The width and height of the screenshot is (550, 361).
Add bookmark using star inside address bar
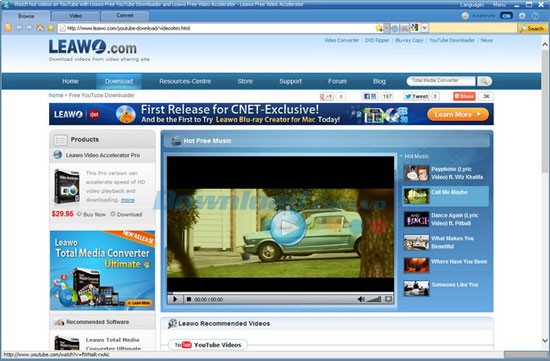(x=379, y=28)
